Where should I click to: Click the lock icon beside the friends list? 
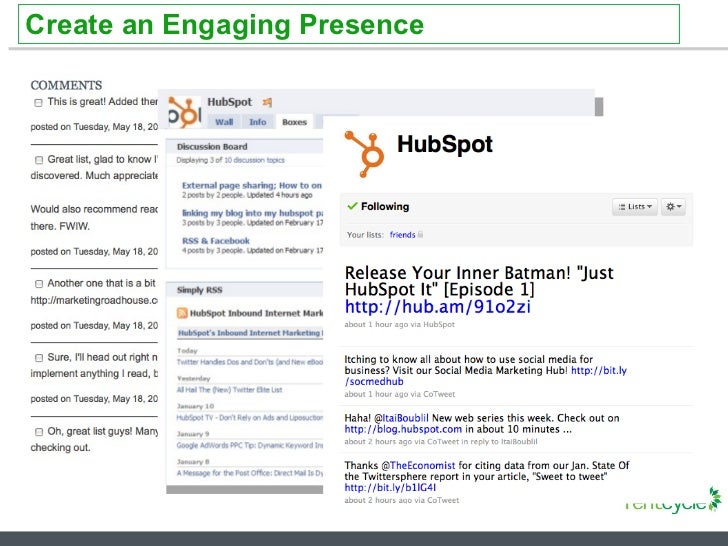tap(420, 234)
